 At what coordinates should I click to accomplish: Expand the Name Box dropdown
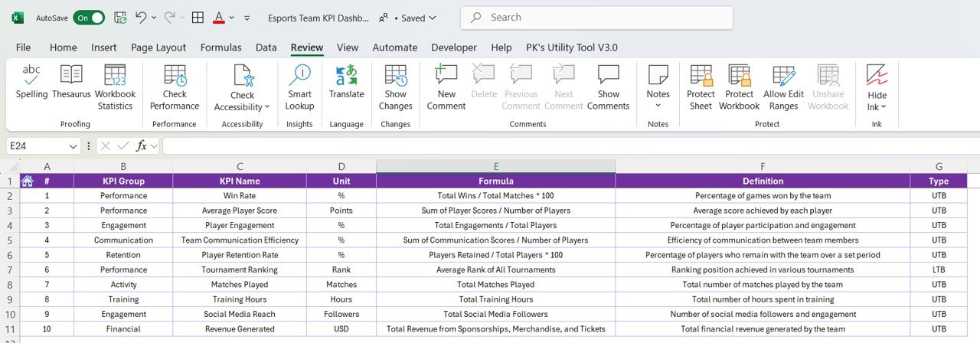[x=73, y=145]
